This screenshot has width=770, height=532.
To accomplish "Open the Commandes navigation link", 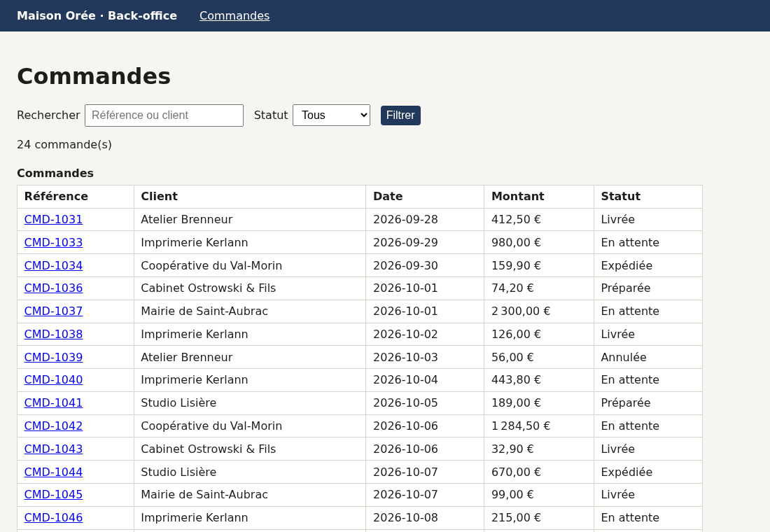I will (234, 15).
